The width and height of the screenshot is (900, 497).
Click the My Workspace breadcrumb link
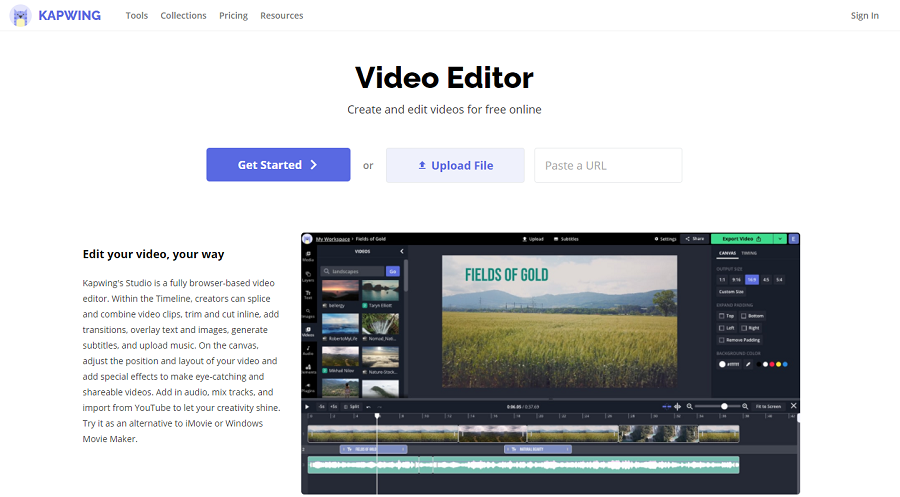(332, 239)
